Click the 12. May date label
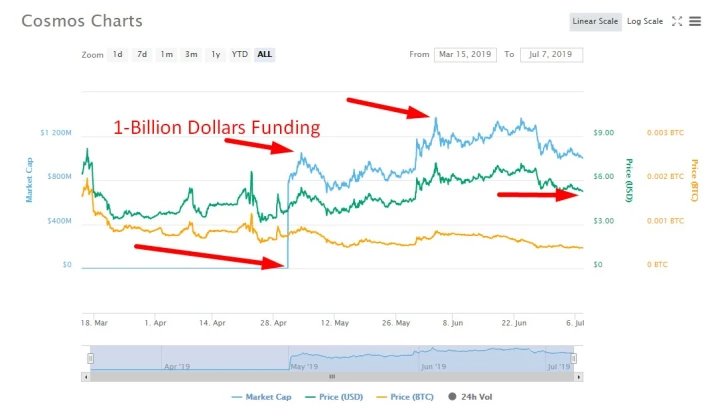The image size is (710, 409). tap(335, 323)
